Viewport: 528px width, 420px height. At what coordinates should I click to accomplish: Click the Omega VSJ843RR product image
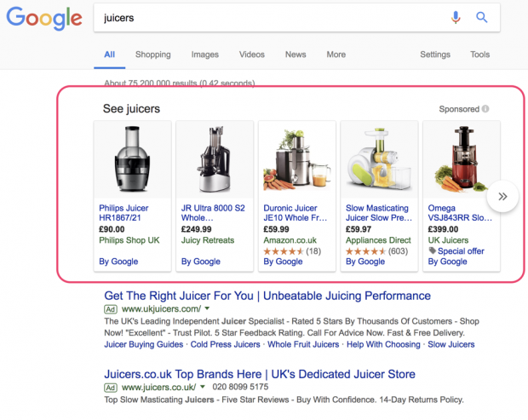pos(462,159)
